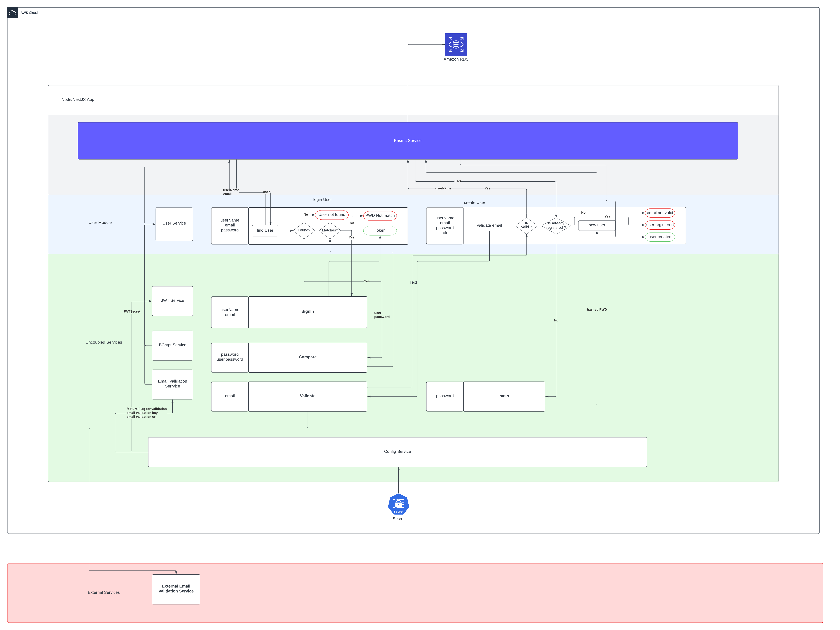Image resolution: width=840 pixels, height=630 pixels.
Task: Click the Kubernetes Secret icon
Action: pos(398,504)
